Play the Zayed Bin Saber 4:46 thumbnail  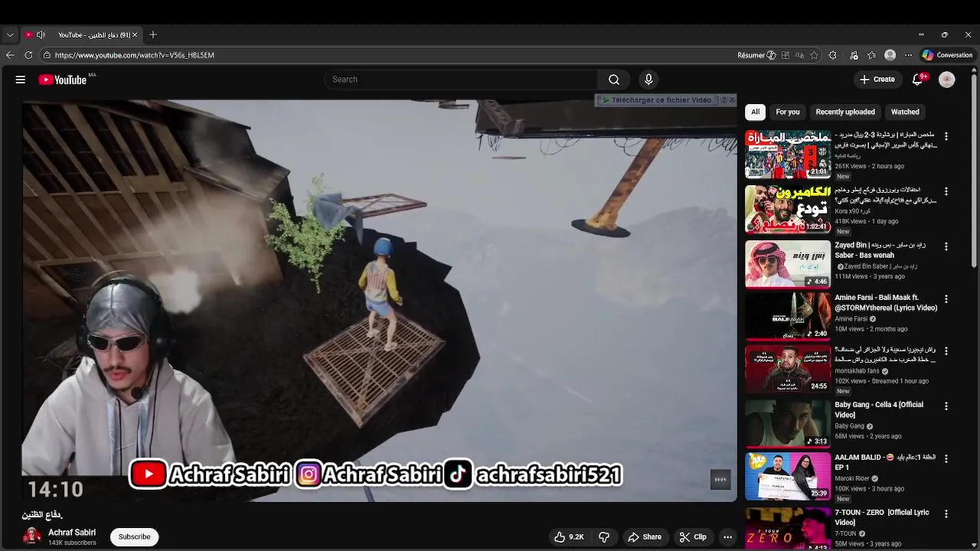[x=788, y=264]
